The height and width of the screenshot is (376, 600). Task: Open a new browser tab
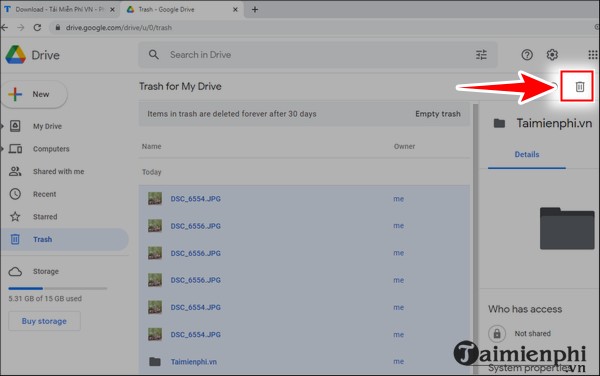pos(255,10)
